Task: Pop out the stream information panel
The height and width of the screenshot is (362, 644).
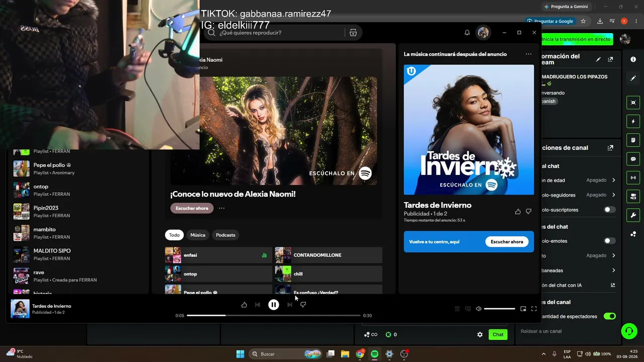Action: (x=610, y=59)
